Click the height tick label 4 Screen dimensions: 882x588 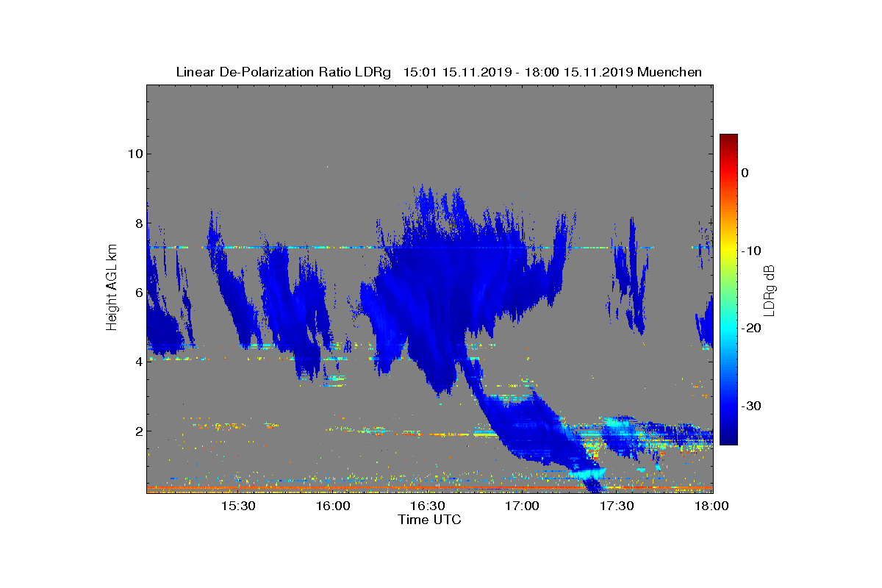[x=138, y=362]
